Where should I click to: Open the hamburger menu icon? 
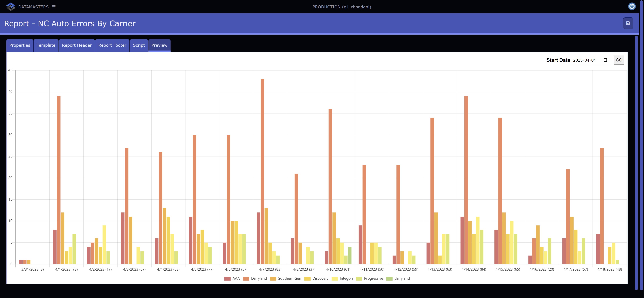click(x=53, y=7)
